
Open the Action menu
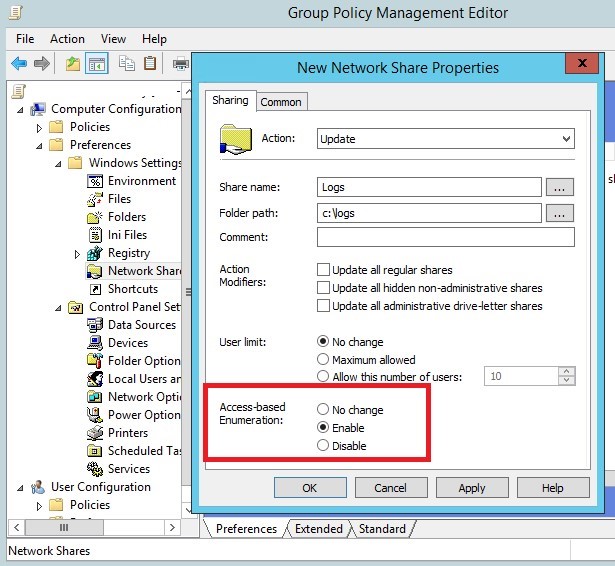click(x=67, y=39)
